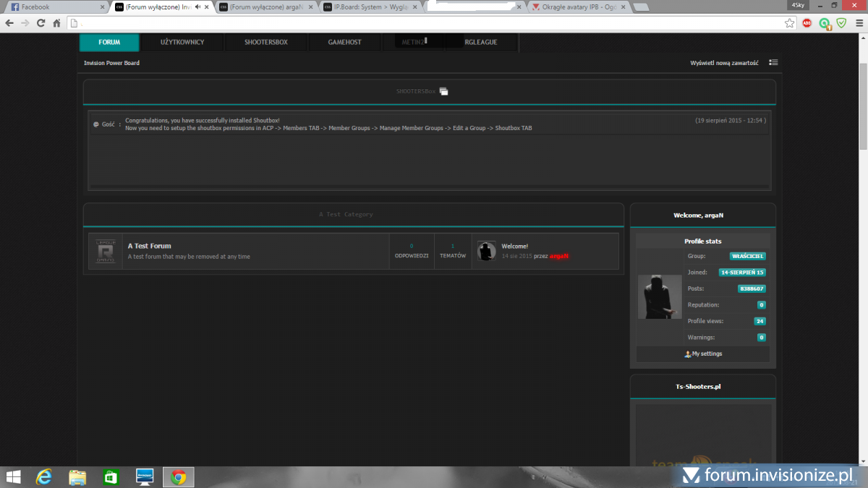The height and width of the screenshot is (488, 868).
Task: Click the green shield extension icon
Action: [x=841, y=23]
